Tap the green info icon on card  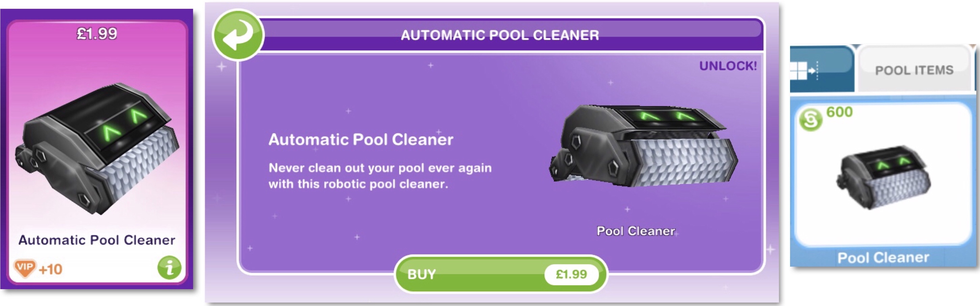click(x=169, y=268)
